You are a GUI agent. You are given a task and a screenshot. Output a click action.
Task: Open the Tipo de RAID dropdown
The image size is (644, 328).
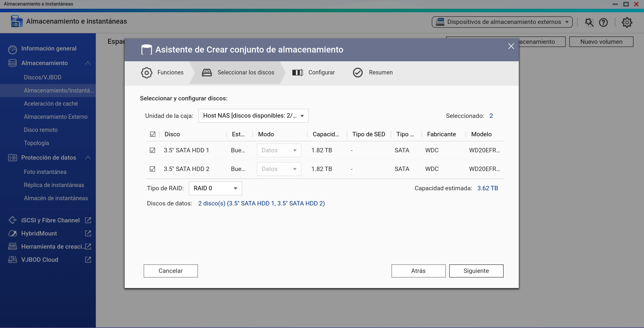pos(215,188)
